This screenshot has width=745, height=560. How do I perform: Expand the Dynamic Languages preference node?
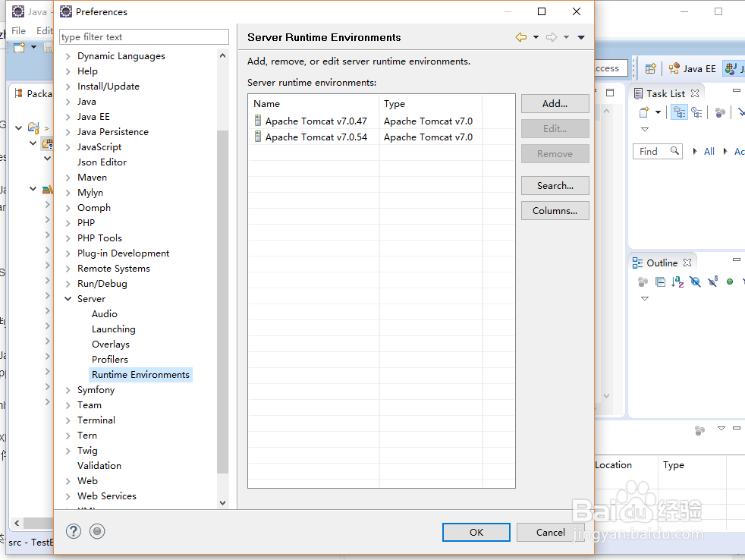(68, 56)
